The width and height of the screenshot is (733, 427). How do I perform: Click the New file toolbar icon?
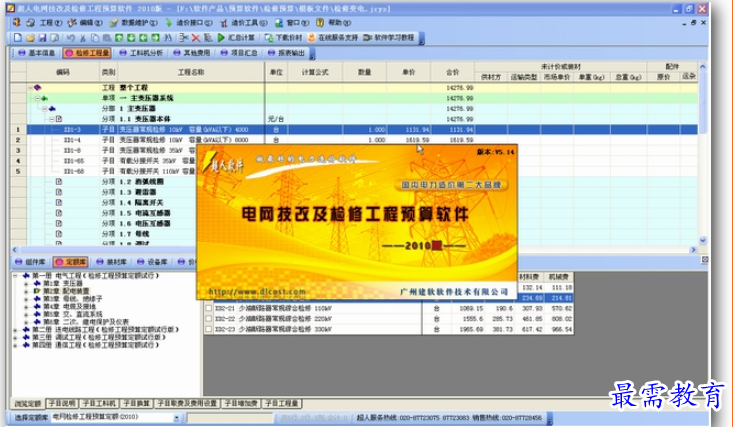pyautogui.click(x=18, y=37)
